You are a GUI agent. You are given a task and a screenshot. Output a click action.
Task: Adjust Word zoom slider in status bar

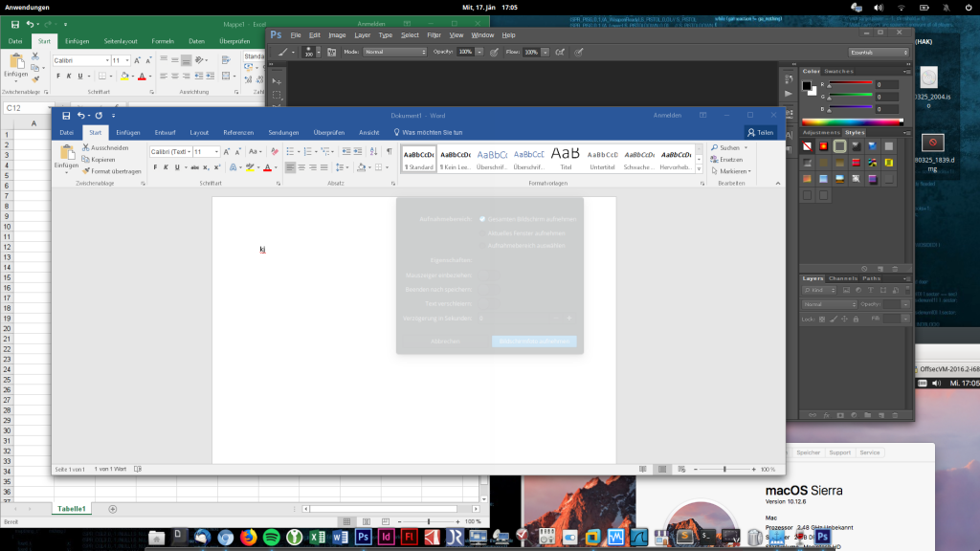[x=724, y=469]
